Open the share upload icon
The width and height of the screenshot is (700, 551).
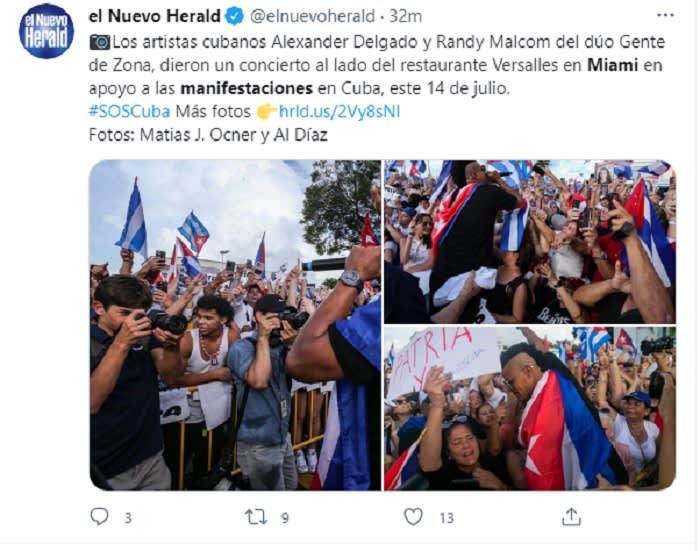(571, 517)
